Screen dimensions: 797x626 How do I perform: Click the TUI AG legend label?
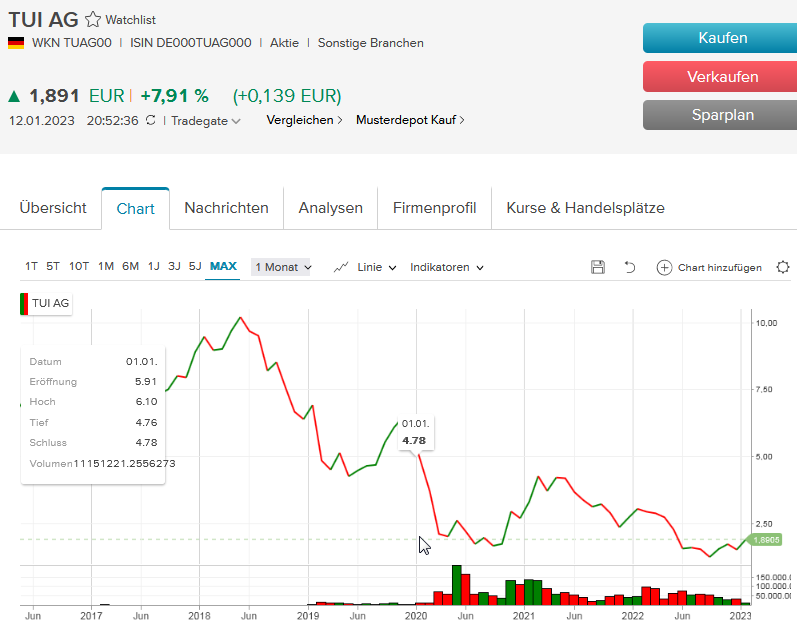[50, 303]
